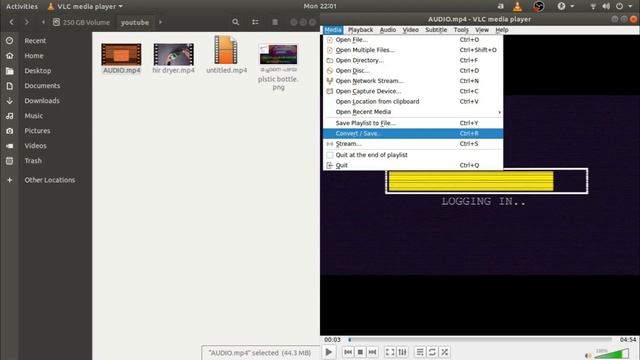640x360 pixels.
Task: Show the VLC playlist
Action: point(420,352)
